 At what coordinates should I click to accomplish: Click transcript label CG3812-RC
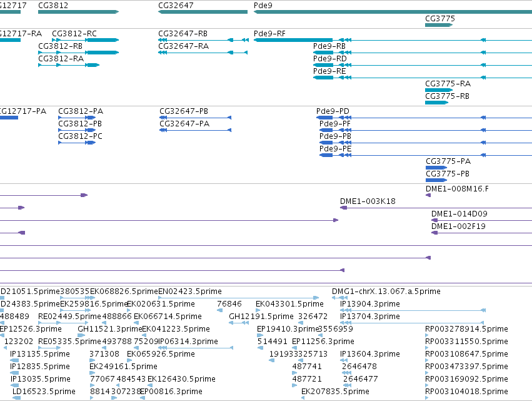coord(74,34)
